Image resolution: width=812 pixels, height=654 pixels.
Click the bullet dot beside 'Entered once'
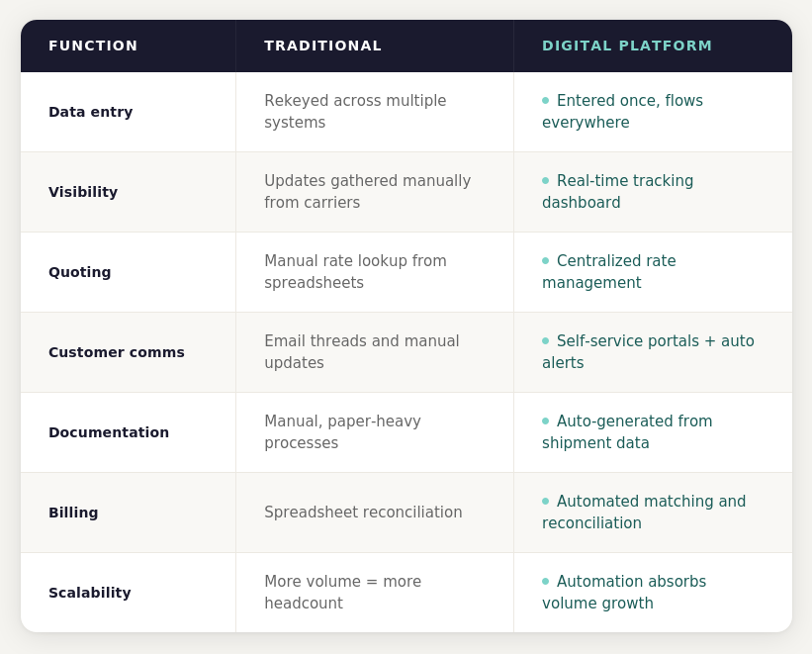(x=545, y=101)
